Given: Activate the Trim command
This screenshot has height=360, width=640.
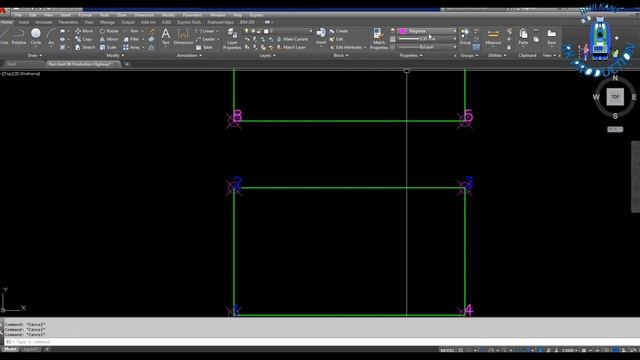Looking at the screenshot, I should (131, 31).
